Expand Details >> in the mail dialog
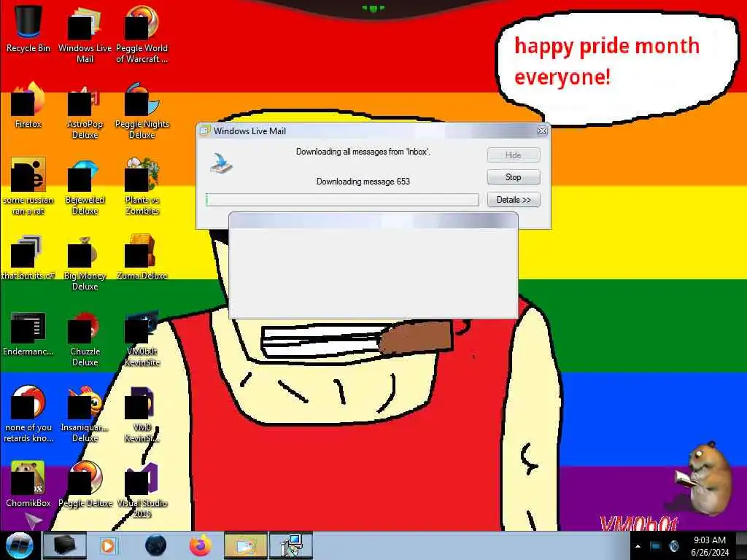Screen dimensions: 747x560 click(514, 200)
